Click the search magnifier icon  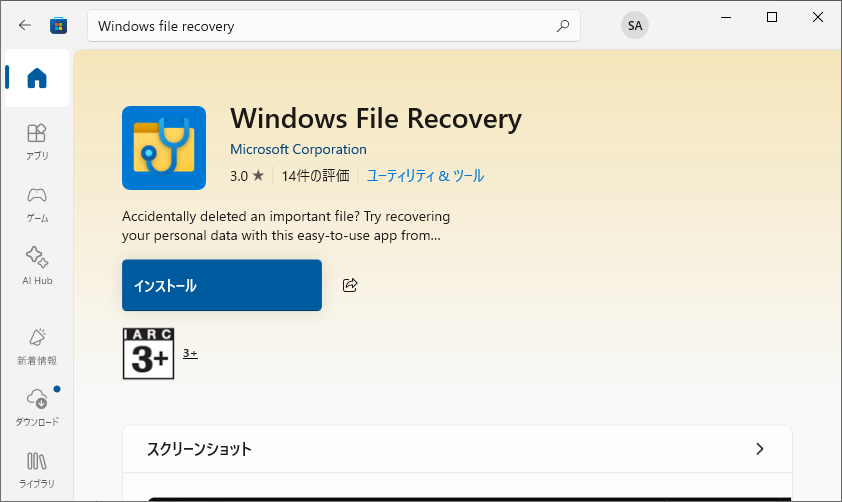tap(563, 26)
